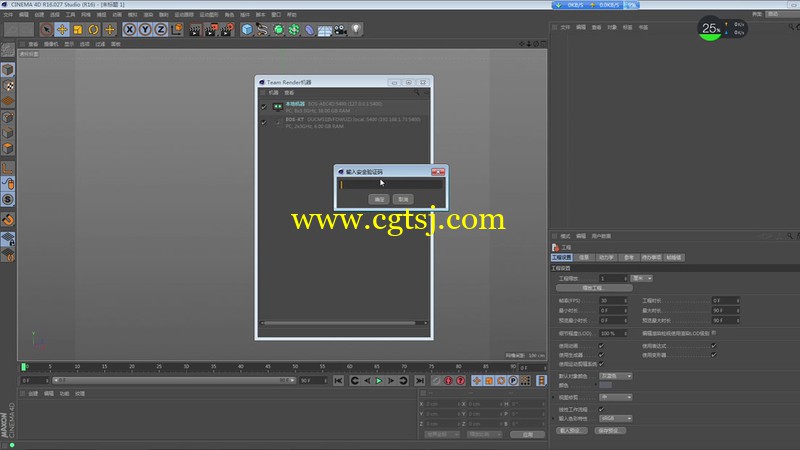Select the polygons mode cube icon
This screenshot has width=800, height=450.
pyautogui.click(x=8, y=148)
